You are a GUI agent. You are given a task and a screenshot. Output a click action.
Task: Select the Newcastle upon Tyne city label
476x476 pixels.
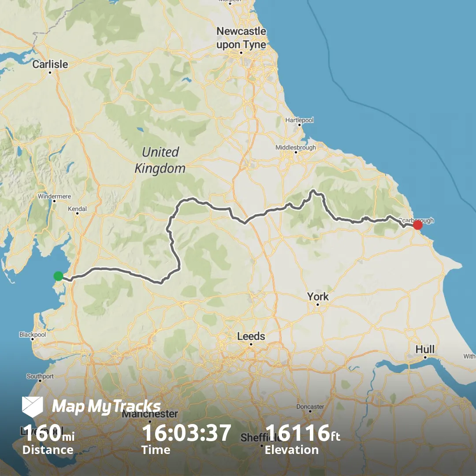click(x=242, y=37)
